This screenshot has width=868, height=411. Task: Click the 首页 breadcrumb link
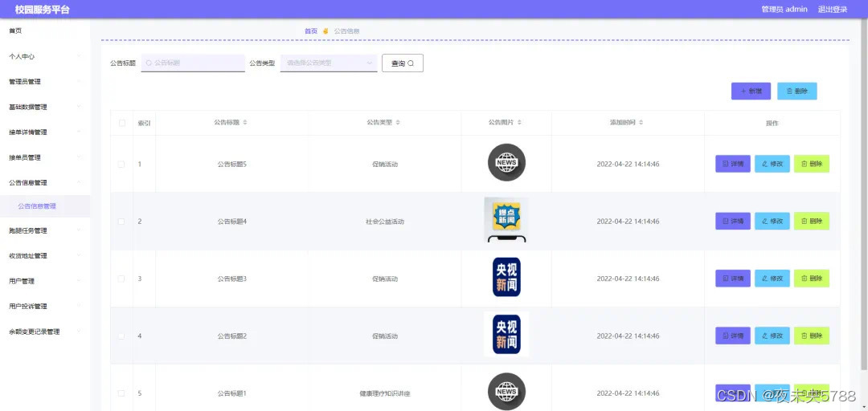311,31
